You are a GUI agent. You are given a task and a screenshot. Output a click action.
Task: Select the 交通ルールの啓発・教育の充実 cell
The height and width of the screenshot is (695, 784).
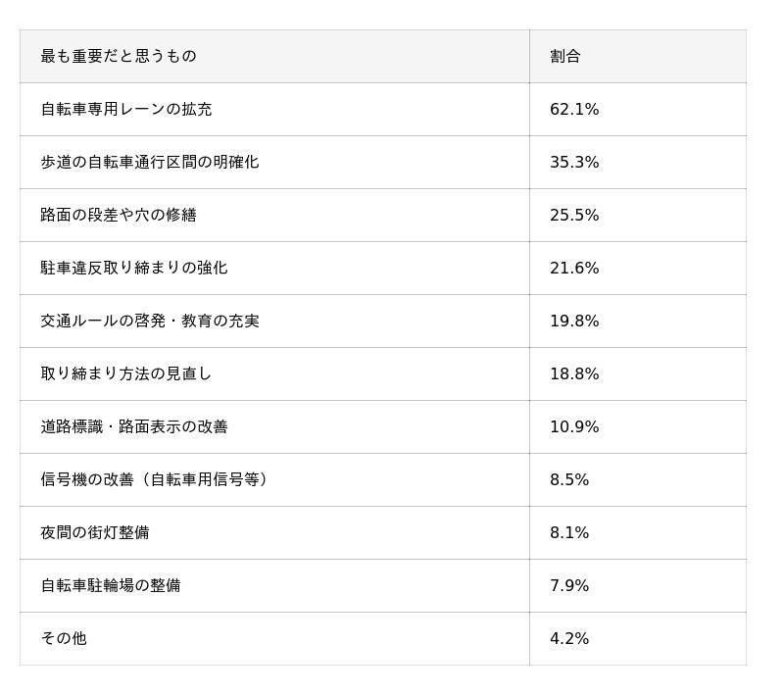[274, 321]
